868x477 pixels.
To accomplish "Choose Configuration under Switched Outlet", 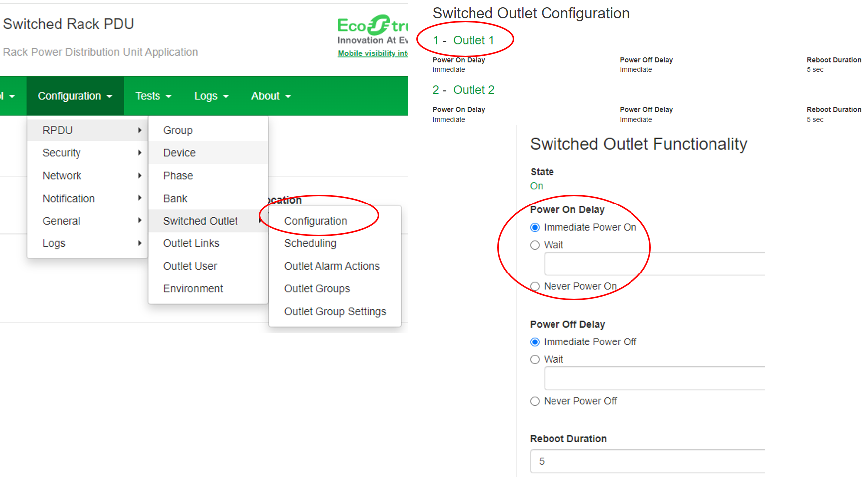I will (335, 221).
